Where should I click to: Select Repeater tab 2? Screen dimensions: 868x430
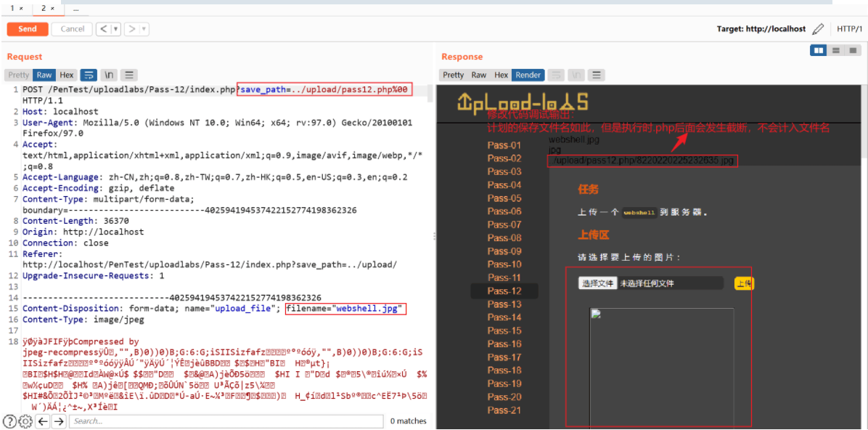48,8
